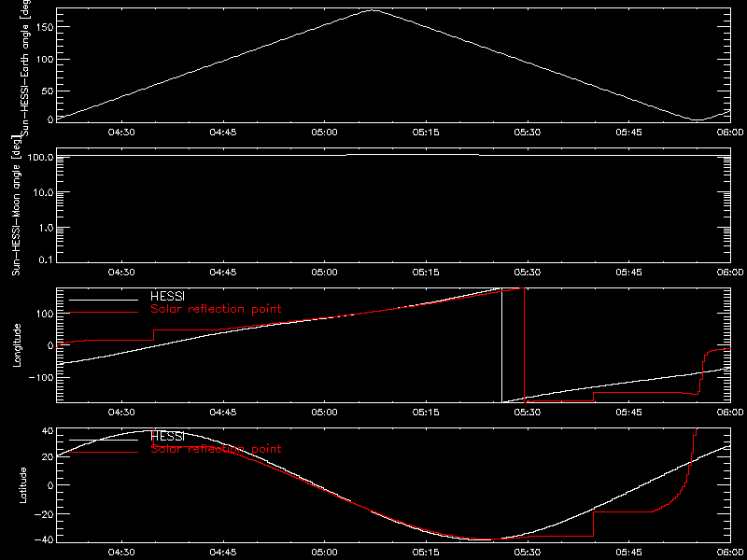Click 06:00 time label under Earth angle plot
This screenshot has width=747, height=560.
coord(730,133)
